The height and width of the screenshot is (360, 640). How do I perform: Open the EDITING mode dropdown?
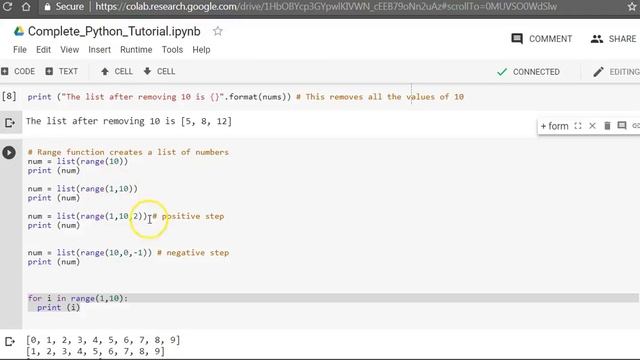(616, 72)
